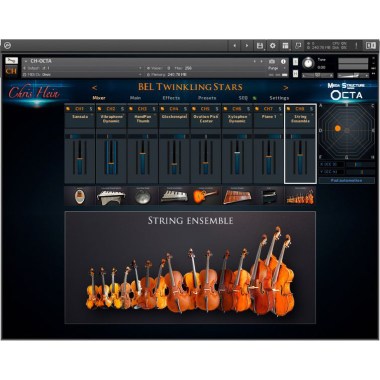Open Kontakt options gear icon

(x=273, y=46)
